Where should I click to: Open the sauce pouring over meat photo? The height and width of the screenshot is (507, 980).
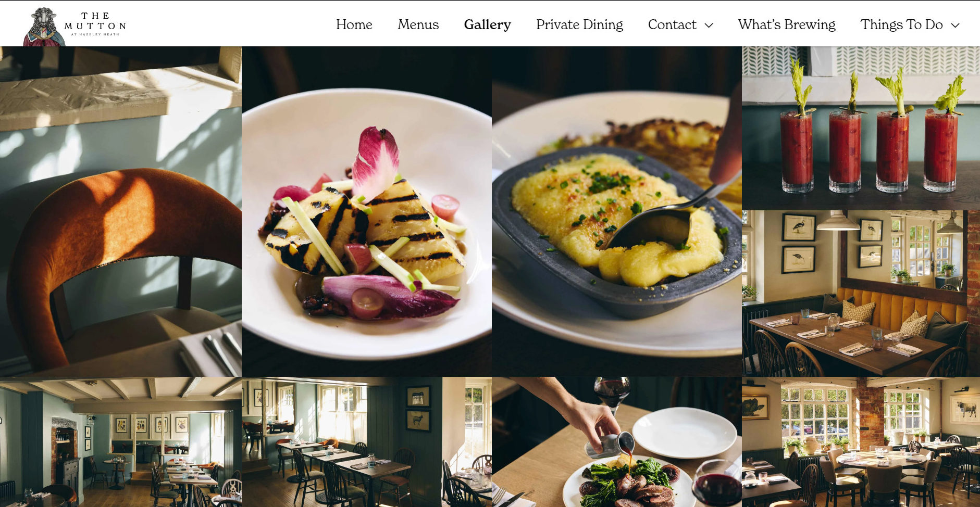pos(616,442)
